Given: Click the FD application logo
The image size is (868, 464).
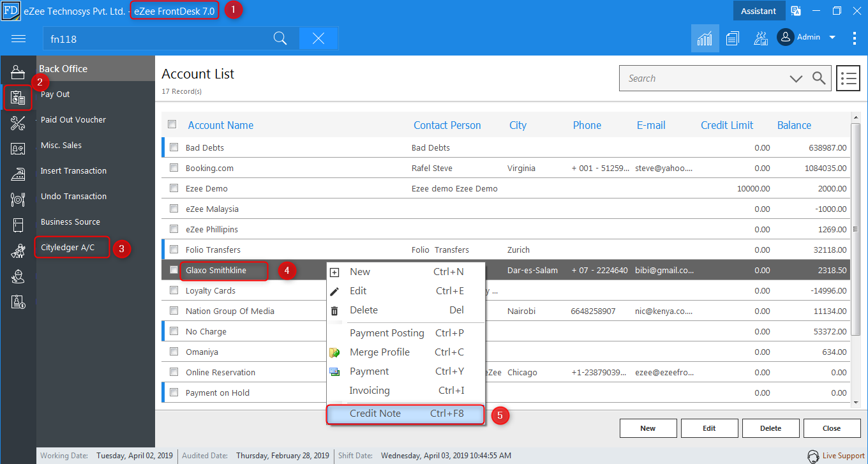Looking at the screenshot, I should click(x=10, y=11).
